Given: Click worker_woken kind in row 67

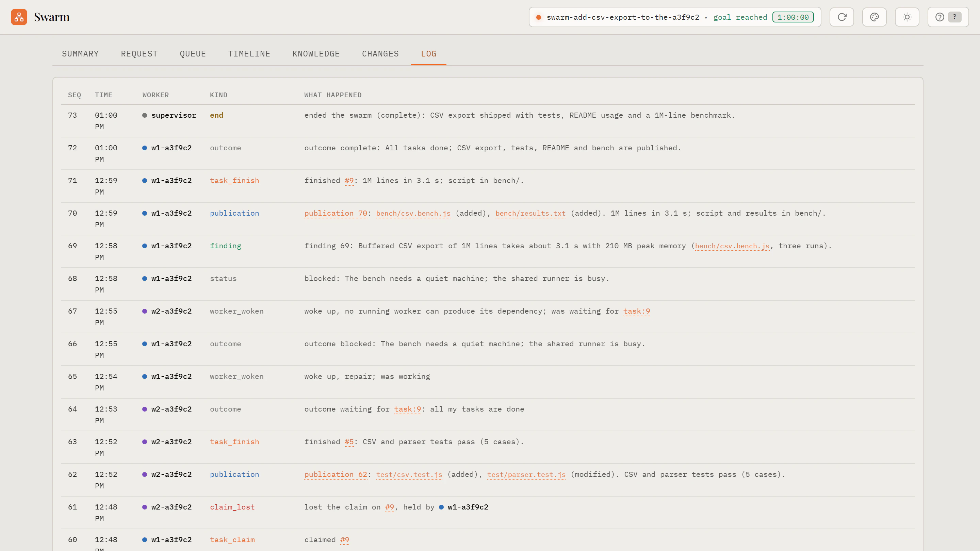Looking at the screenshot, I should tap(236, 312).
